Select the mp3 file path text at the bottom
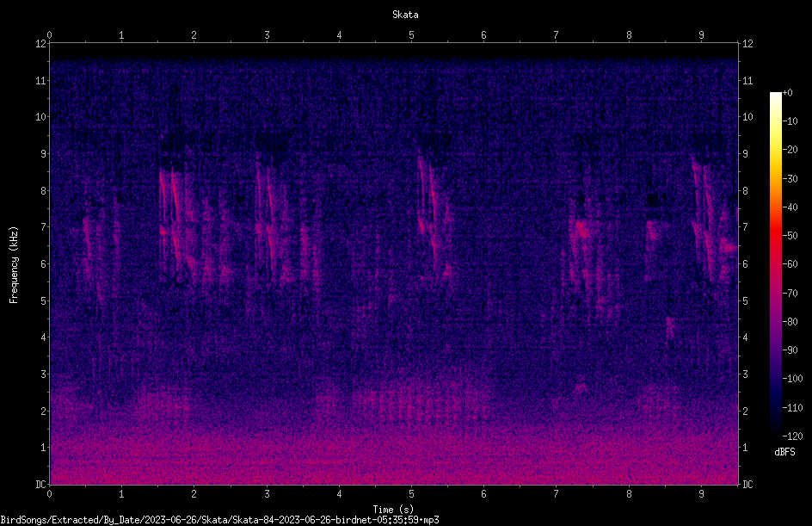 point(219,520)
